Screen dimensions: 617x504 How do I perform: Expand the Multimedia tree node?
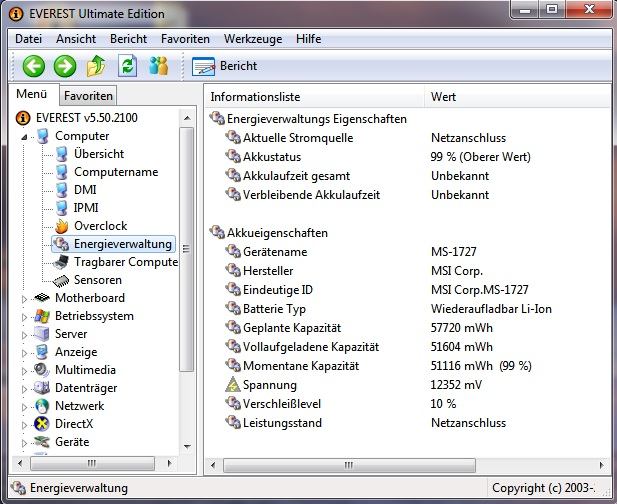[24, 371]
